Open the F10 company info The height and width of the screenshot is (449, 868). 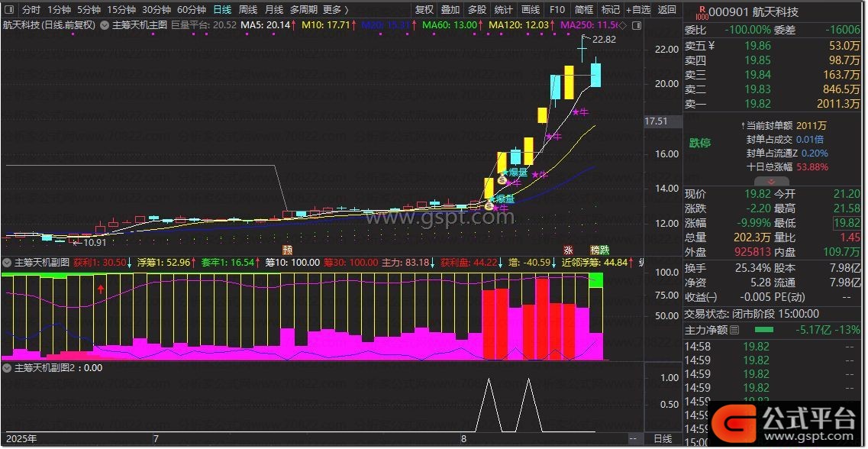tap(557, 10)
